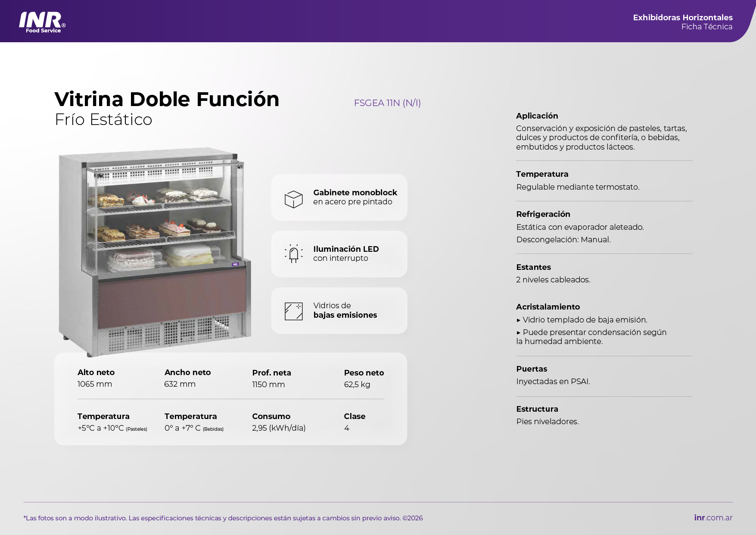Click the Consumo 2,95 (kWh/día) value

click(279, 428)
